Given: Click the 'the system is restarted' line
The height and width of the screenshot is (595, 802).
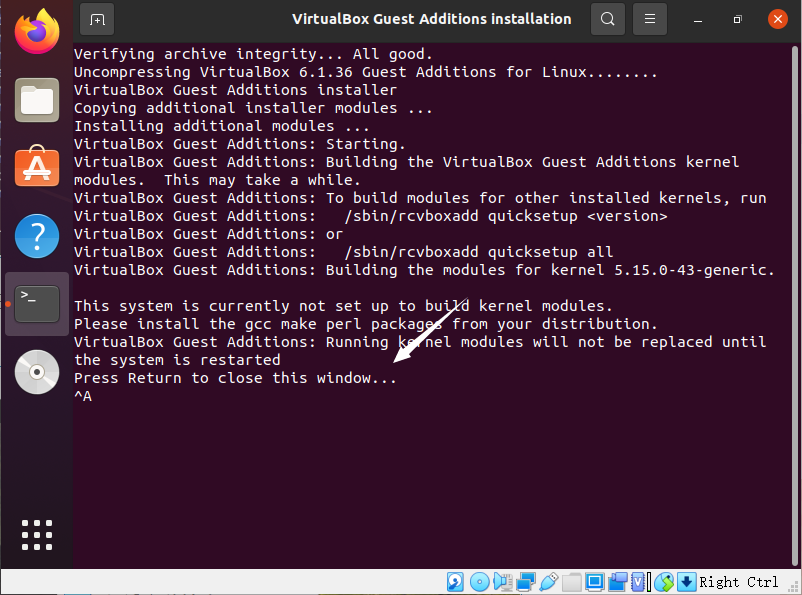Looking at the screenshot, I should (x=177, y=360).
